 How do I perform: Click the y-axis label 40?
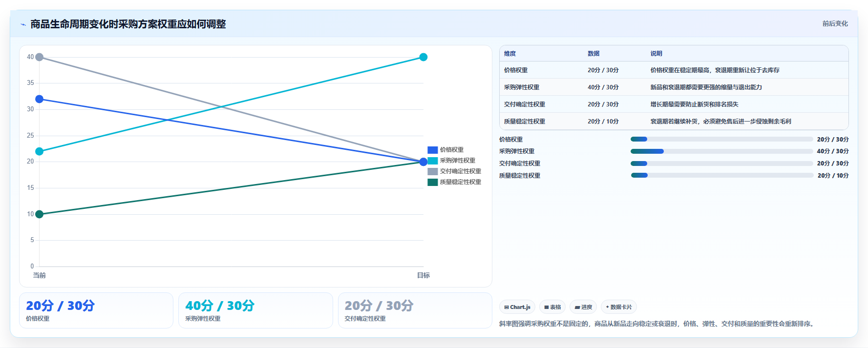coord(30,57)
